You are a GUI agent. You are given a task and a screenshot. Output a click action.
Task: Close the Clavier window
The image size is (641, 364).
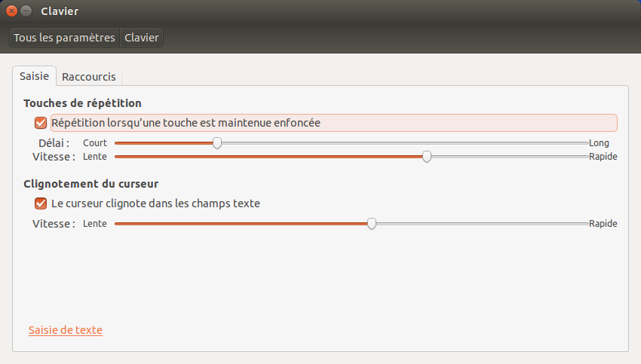click(x=11, y=11)
